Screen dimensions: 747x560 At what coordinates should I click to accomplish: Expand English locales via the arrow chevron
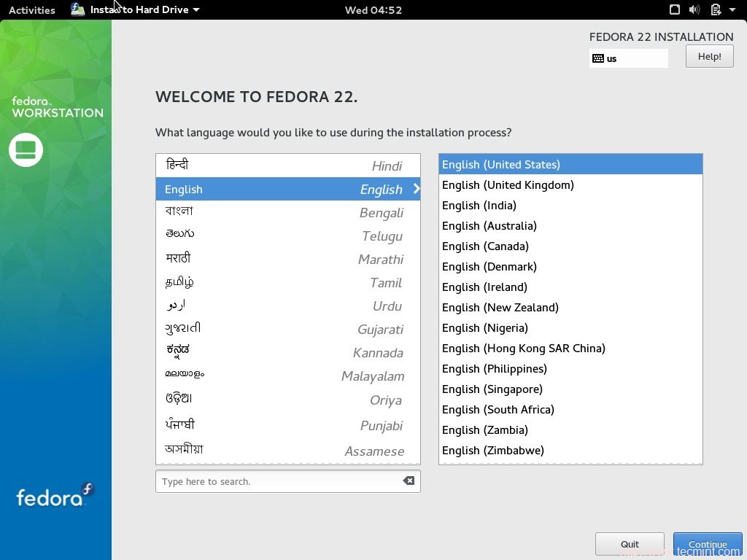(x=417, y=189)
